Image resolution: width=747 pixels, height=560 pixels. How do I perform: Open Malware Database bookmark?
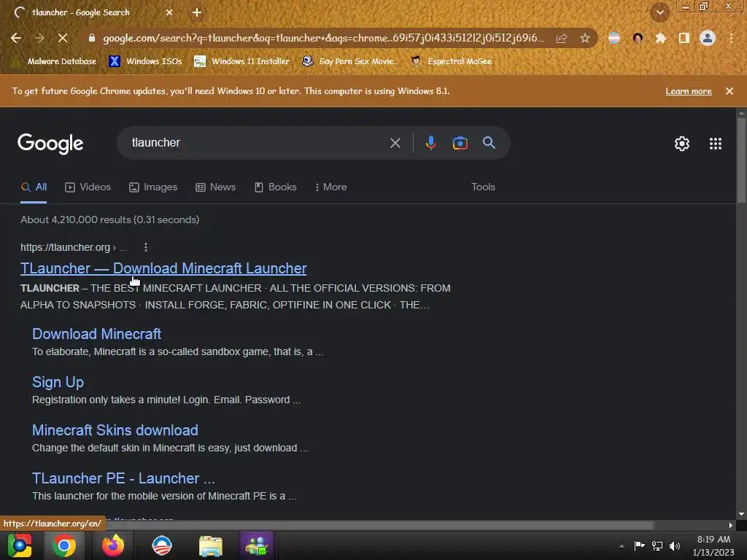(55, 61)
